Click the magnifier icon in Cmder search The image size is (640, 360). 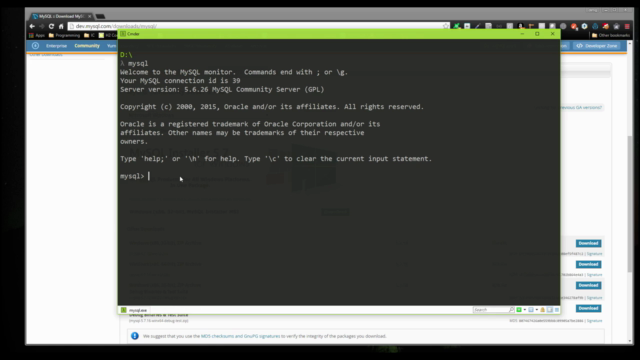[511, 310]
